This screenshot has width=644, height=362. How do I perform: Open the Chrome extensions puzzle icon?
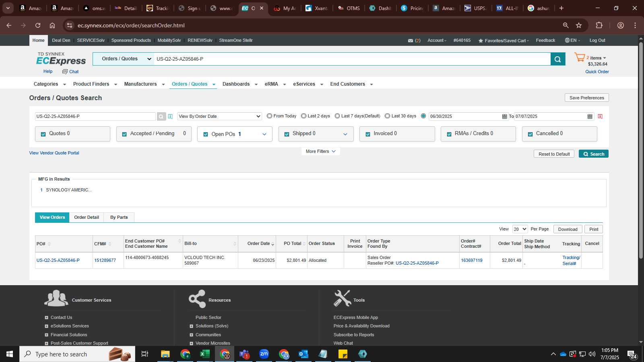[x=599, y=25]
